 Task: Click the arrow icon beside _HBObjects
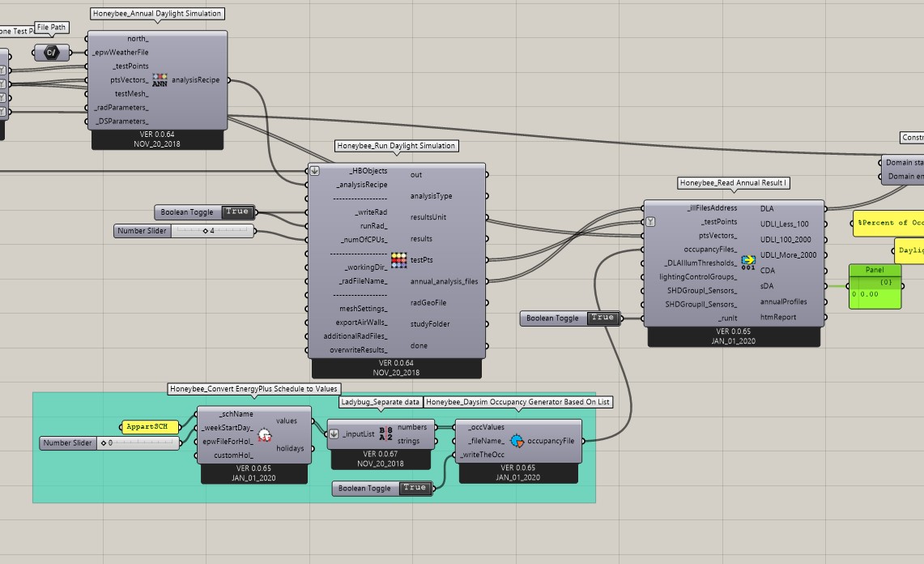[x=315, y=171]
